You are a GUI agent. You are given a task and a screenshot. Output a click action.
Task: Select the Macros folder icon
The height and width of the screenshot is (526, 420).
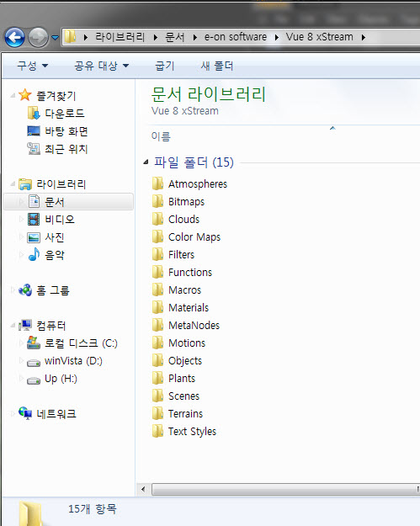(157, 290)
